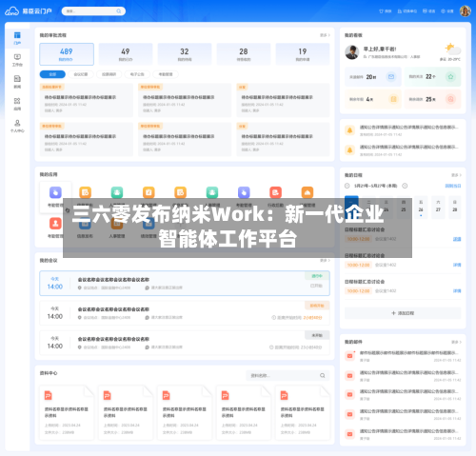Click 回到当日 link in schedule
Screen dimensions: 476x456
(453, 186)
